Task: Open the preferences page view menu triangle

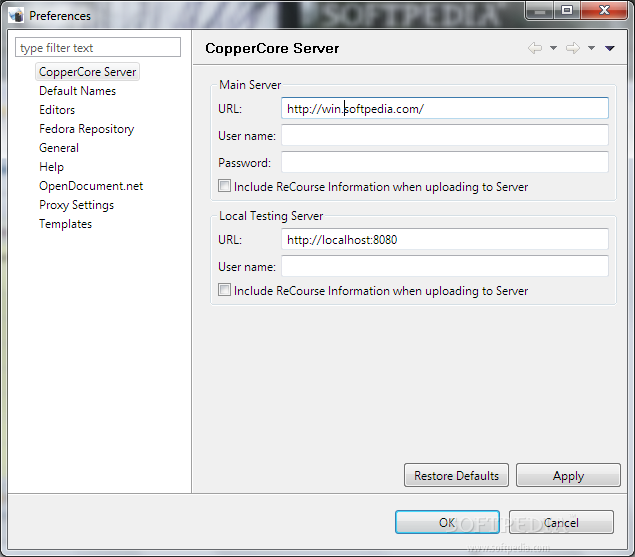Action: [610, 48]
